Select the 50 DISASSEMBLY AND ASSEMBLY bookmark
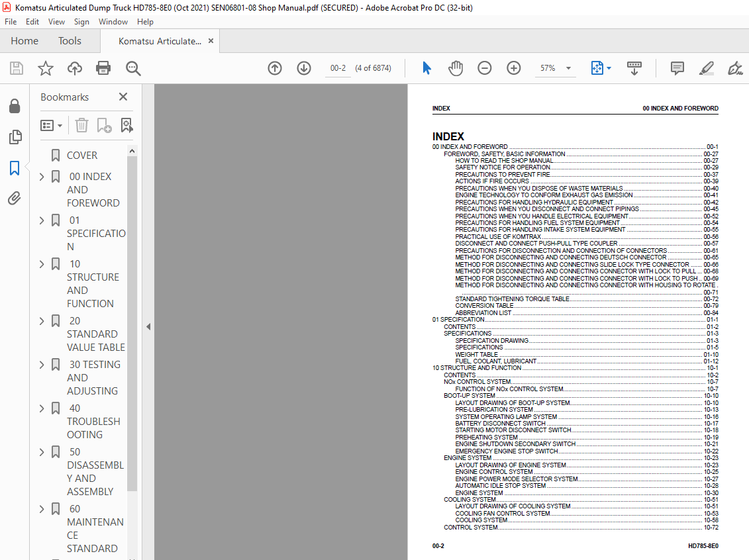The image size is (749, 560). pyautogui.click(x=95, y=472)
